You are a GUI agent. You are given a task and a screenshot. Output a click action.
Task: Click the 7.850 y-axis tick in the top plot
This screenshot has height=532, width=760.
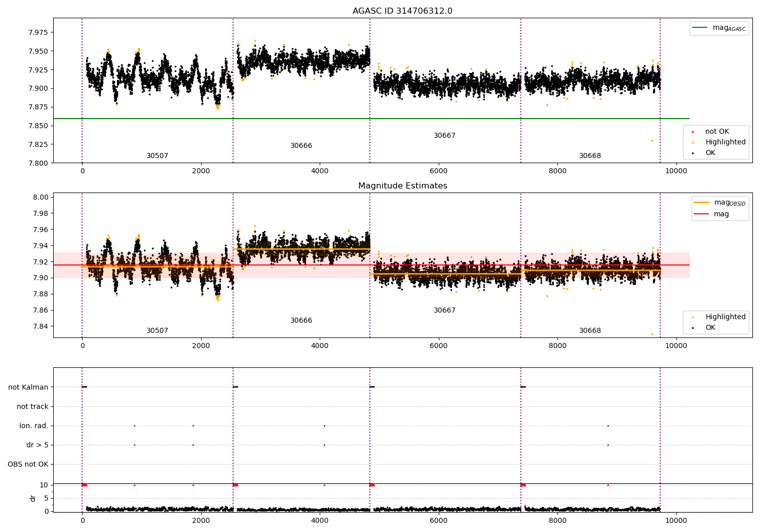point(38,126)
